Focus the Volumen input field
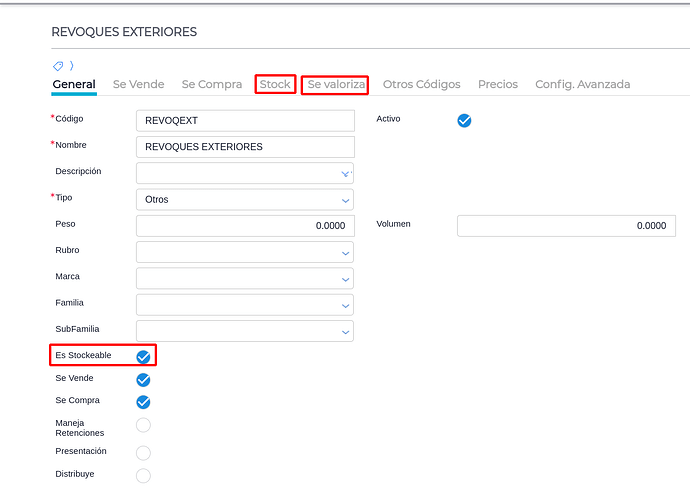Screen dimensions: 690x488 (x=566, y=226)
